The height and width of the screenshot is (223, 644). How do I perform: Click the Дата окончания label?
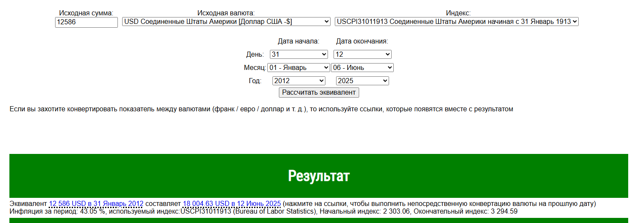click(x=362, y=41)
